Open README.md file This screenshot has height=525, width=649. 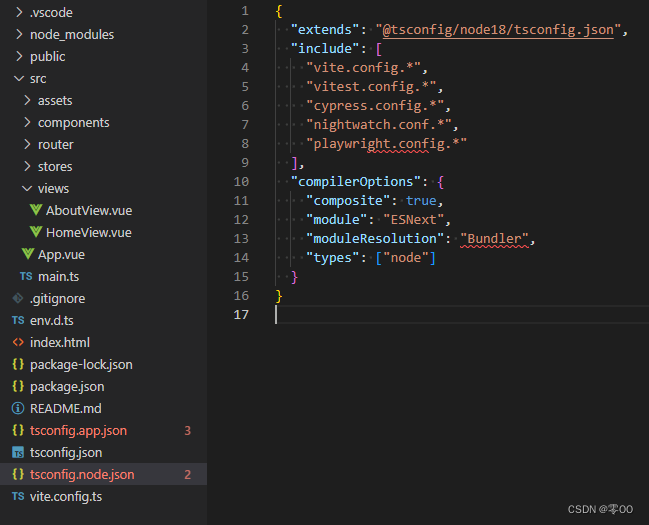pyautogui.click(x=65, y=409)
